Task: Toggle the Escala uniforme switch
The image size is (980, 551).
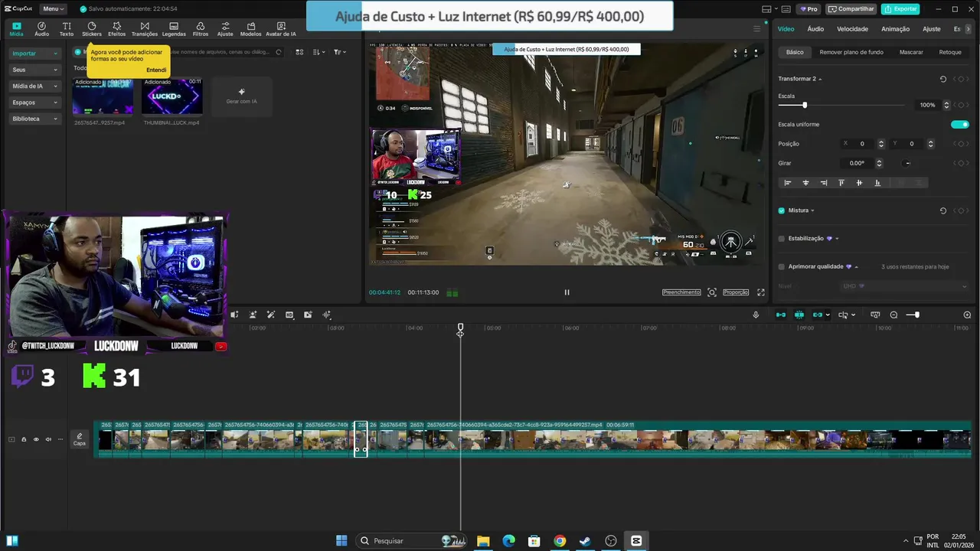Action: [960, 124]
